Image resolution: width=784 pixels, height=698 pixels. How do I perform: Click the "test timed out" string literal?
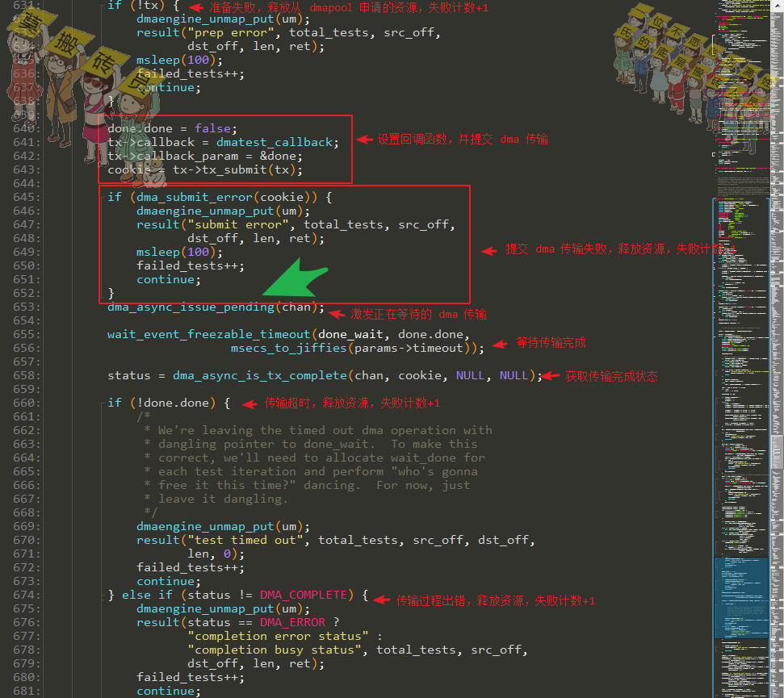click(245, 540)
